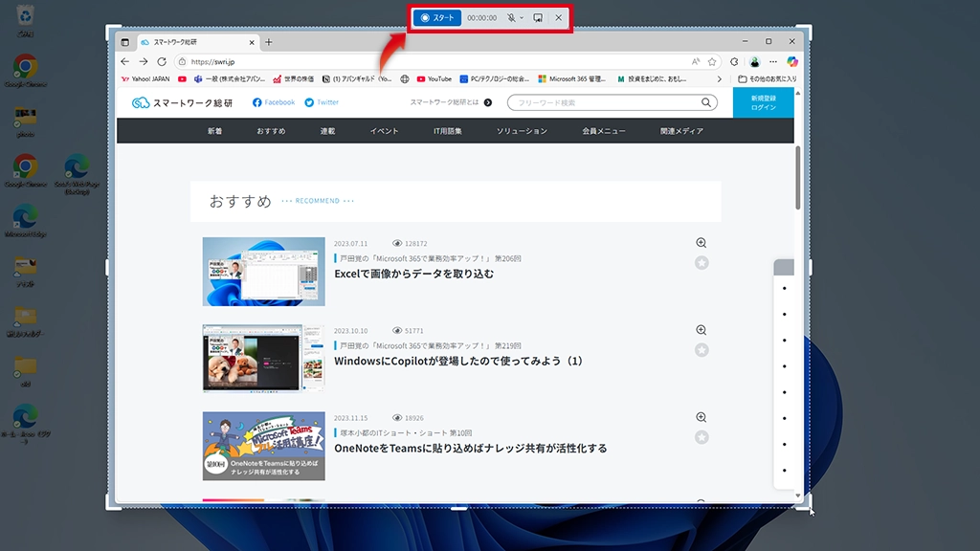Toggle favorite star for Copilot article
The width and height of the screenshot is (980, 551).
click(x=702, y=350)
